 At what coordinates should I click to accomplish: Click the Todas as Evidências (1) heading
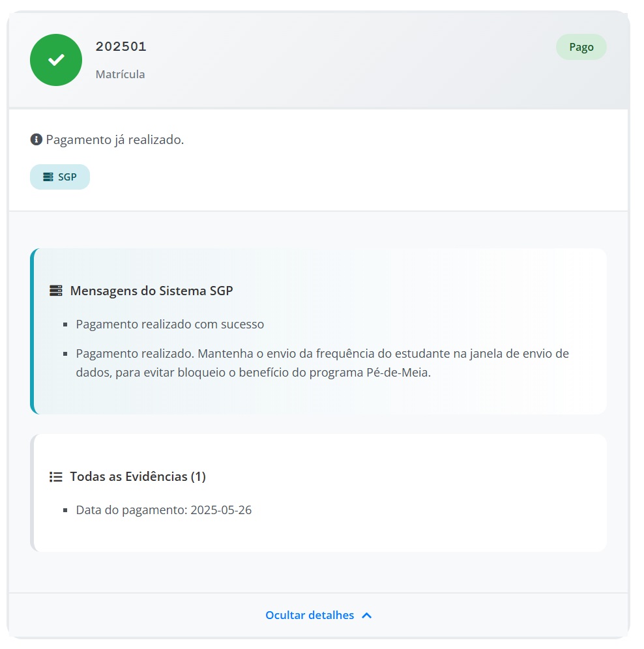pos(138,476)
